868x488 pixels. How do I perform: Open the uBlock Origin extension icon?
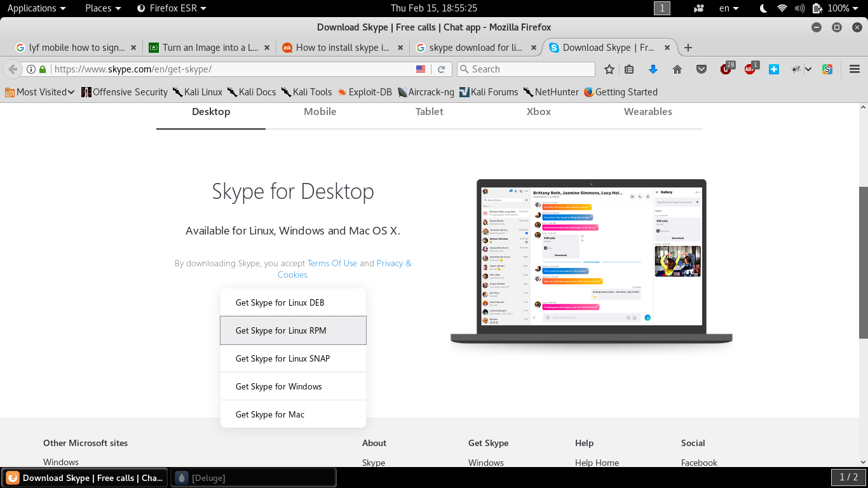click(x=727, y=69)
